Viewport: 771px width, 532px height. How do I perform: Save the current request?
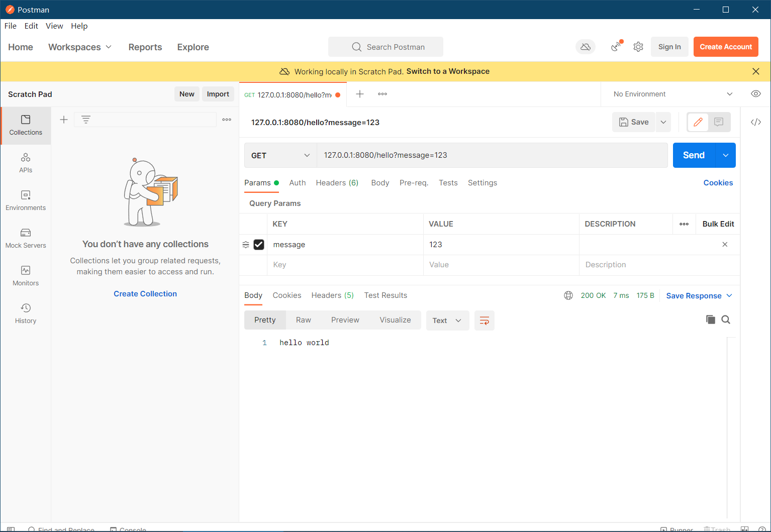pos(634,122)
